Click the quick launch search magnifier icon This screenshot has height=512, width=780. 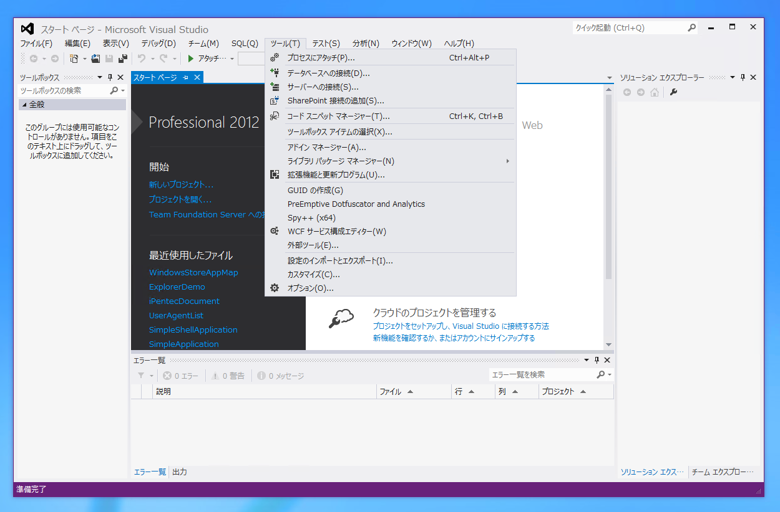point(691,28)
